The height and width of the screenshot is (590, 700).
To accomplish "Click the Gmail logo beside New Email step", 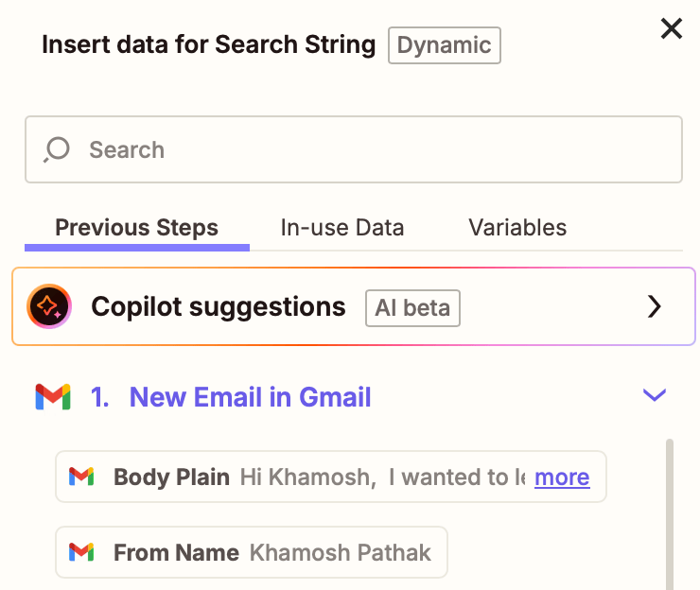I will 53,397.
